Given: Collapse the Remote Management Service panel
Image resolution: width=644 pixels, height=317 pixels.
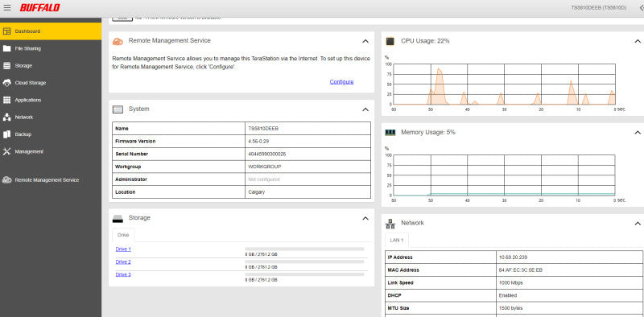Looking at the screenshot, I should [x=365, y=41].
